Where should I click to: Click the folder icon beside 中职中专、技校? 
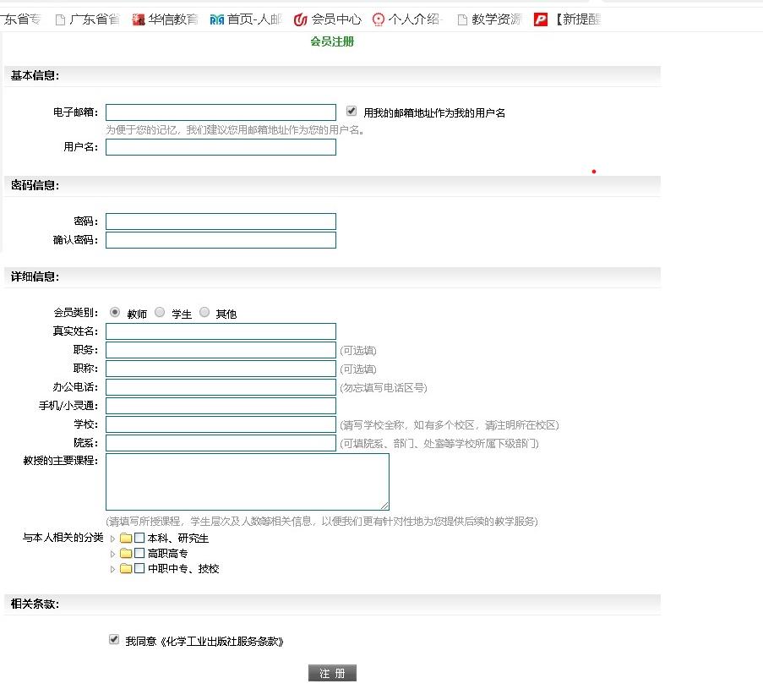point(125,569)
